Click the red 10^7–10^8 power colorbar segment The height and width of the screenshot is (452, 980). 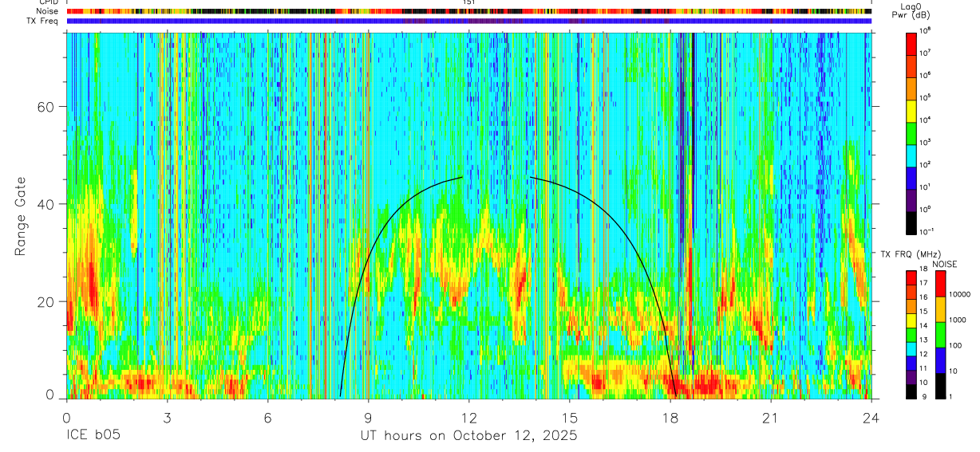(911, 42)
